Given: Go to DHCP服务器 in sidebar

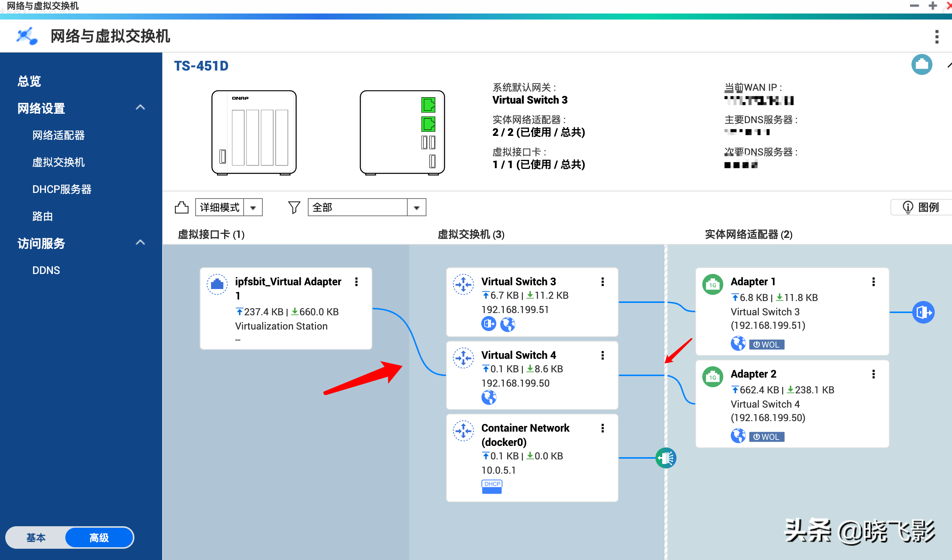Looking at the screenshot, I should (x=62, y=189).
